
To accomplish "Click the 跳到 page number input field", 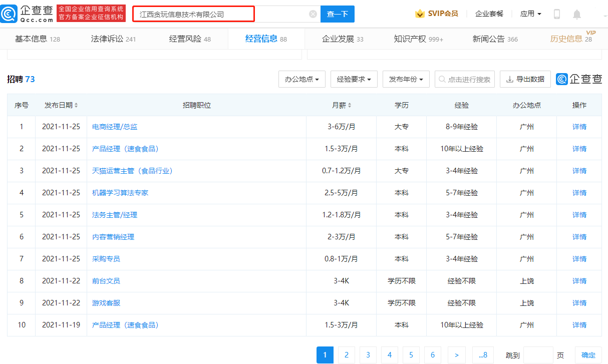I will tap(538, 355).
